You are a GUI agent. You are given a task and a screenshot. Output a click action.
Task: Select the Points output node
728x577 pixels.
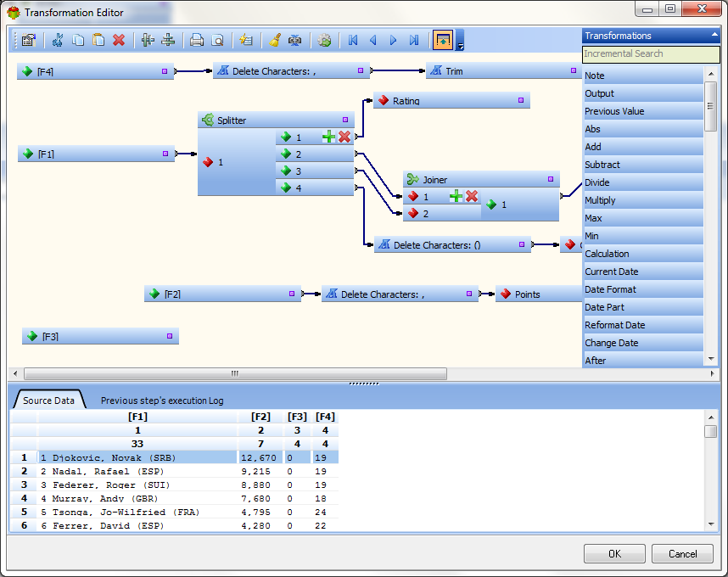(x=539, y=294)
